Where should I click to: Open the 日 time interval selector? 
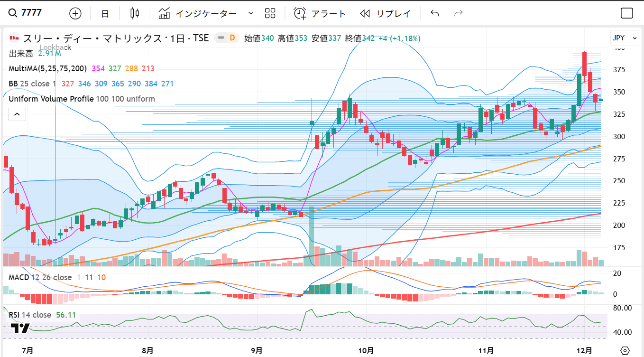[105, 14]
